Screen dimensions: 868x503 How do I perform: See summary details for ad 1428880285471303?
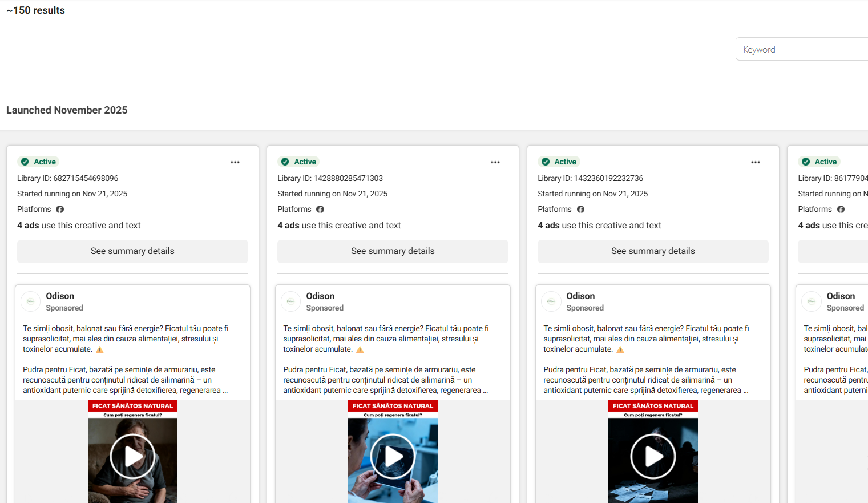[393, 251]
